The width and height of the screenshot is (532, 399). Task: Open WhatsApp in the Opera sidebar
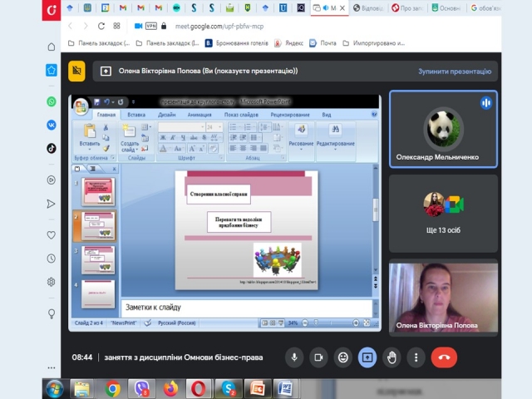coord(52,101)
